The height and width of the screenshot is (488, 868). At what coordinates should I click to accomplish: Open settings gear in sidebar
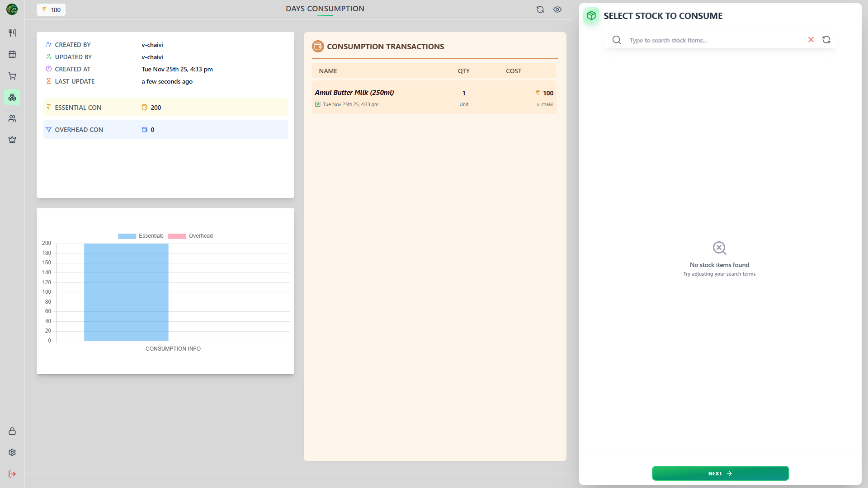(x=12, y=452)
